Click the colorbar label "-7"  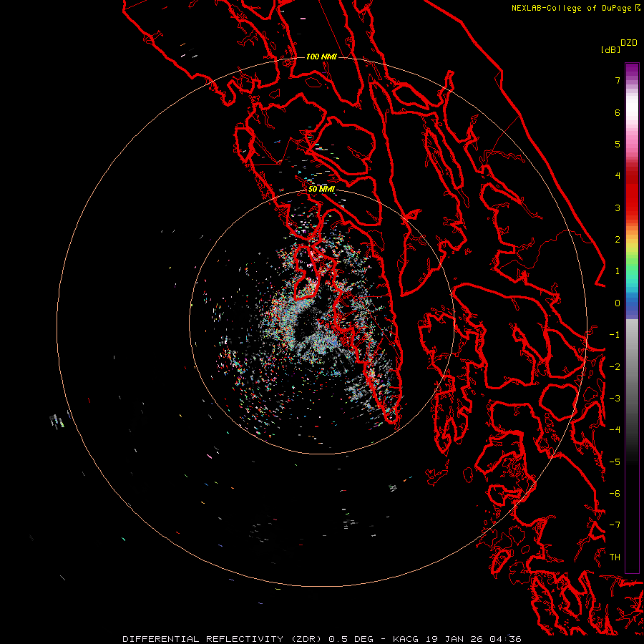(x=615, y=525)
